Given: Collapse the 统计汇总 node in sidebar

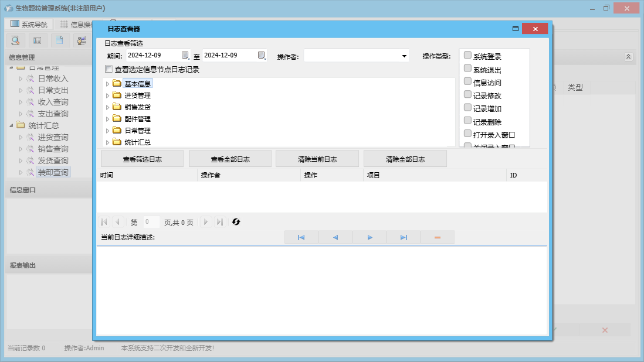Looking at the screenshot, I should (12, 125).
